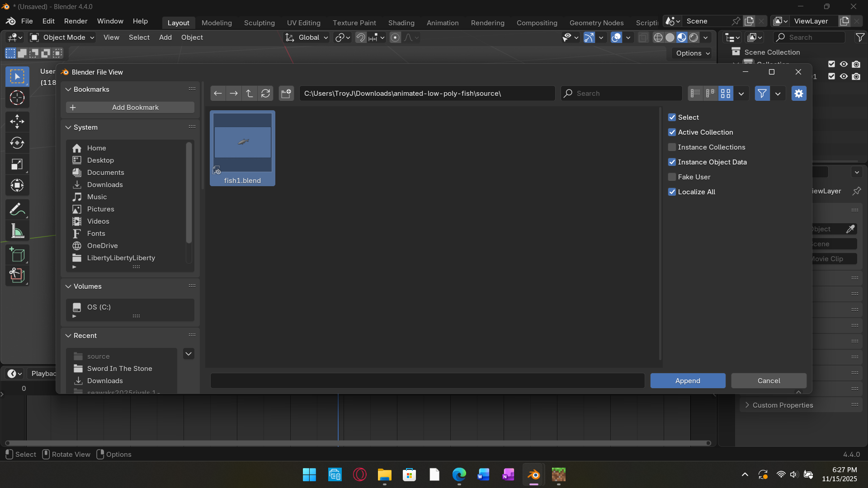Viewport: 868px width, 488px height.
Task: Create a new directory icon
Action: pyautogui.click(x=286, y=94)
